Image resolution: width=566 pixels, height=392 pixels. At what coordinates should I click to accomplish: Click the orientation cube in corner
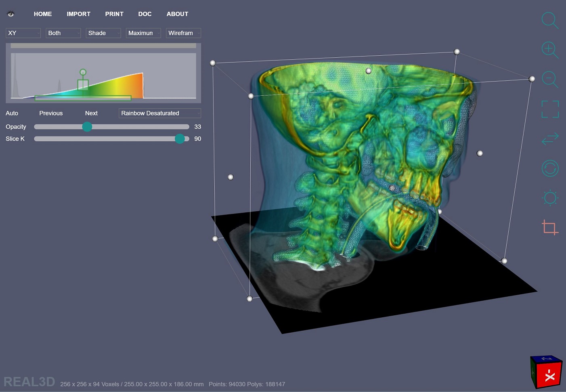pyautogui.click(x=546, y=372)
